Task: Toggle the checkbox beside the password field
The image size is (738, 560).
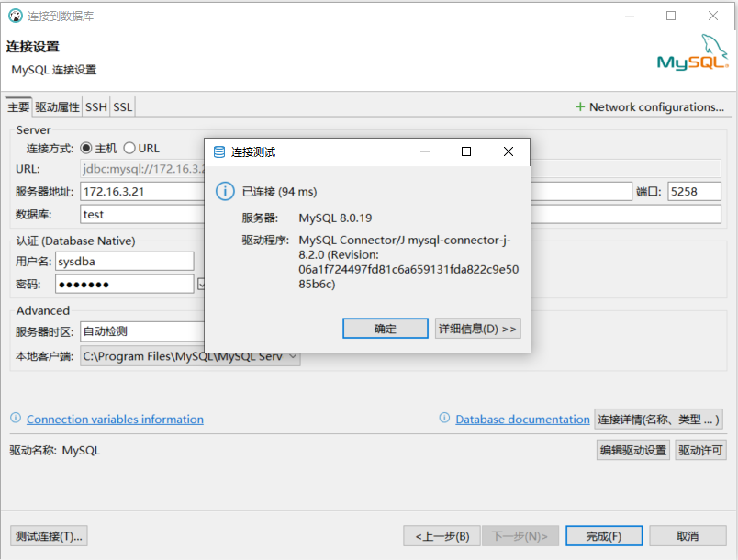Action: coord(202,285)
